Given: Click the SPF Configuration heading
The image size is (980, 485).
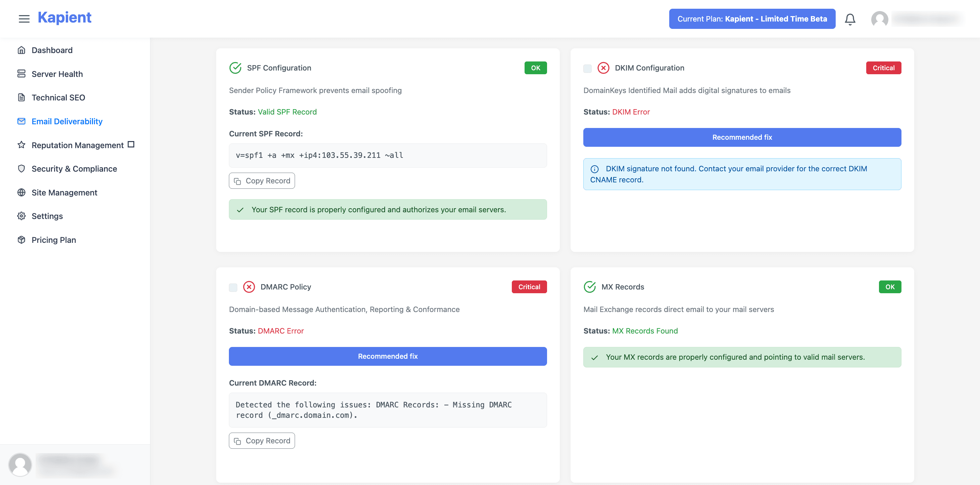Looking at the screenshot, I should click(x=279, y=68).
